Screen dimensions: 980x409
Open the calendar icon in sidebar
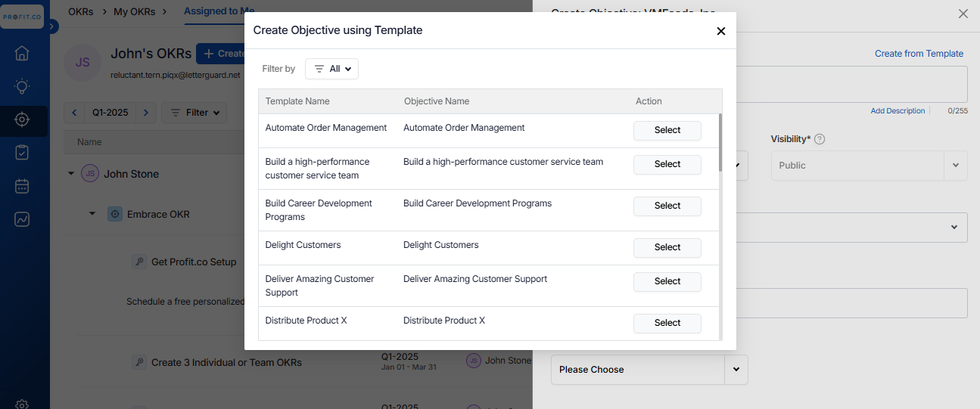[x=22, y=186]
